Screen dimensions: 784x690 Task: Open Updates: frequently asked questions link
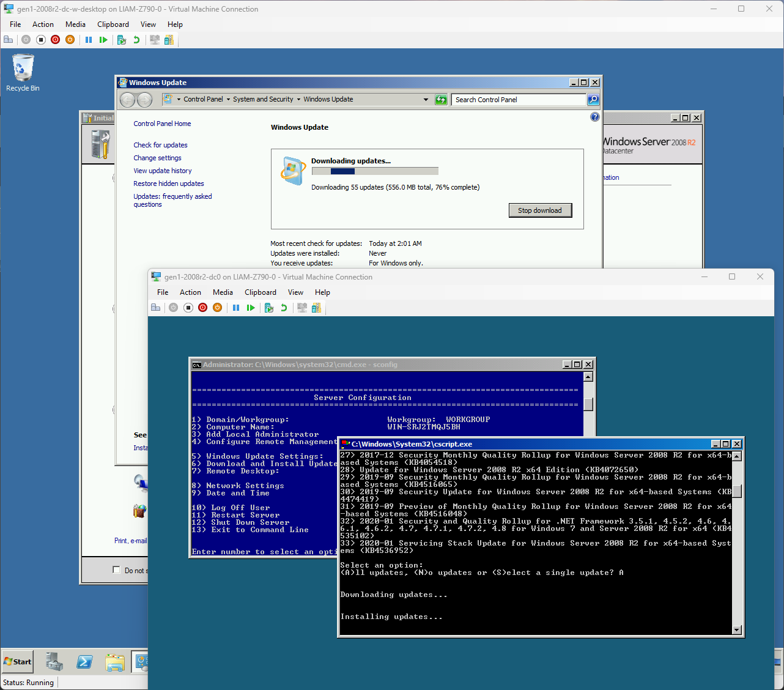point(172,200)
